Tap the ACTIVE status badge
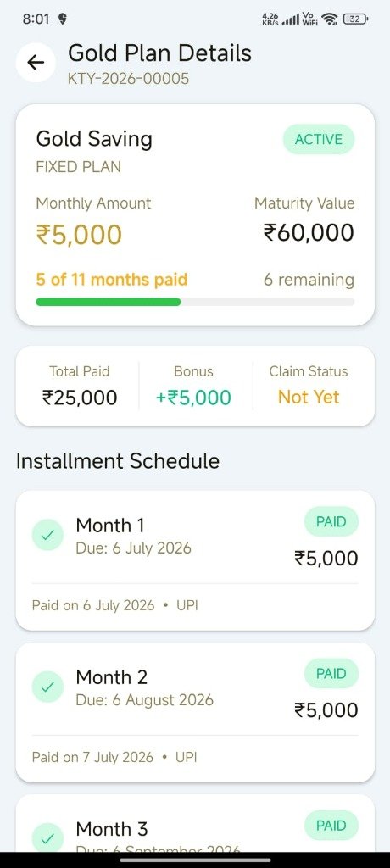 point(319,140)
